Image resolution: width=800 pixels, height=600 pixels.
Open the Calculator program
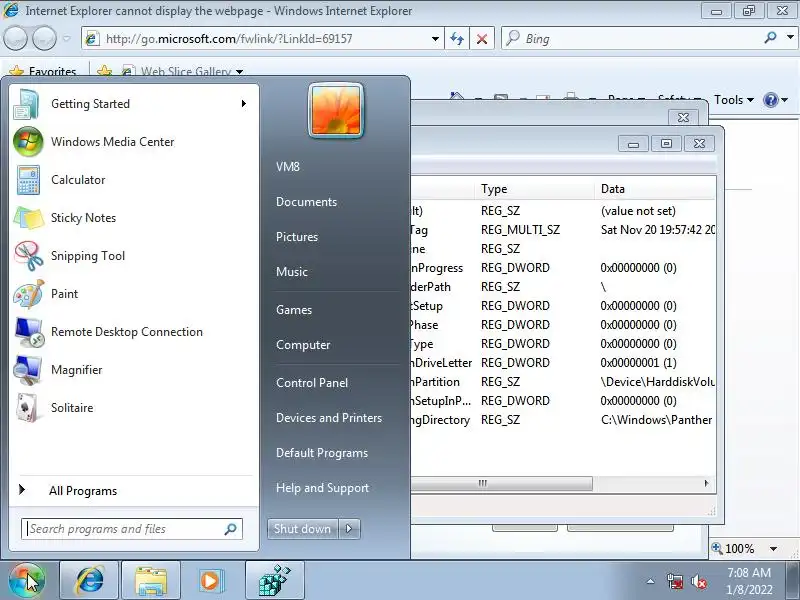point(134,180)
